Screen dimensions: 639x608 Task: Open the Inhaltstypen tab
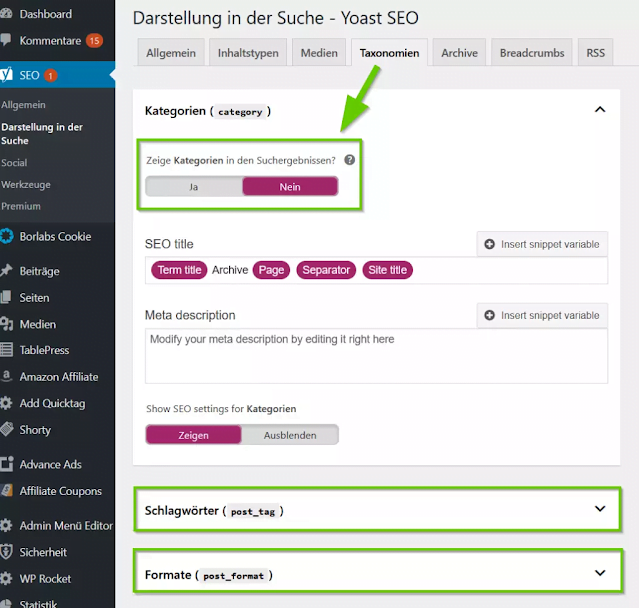click(248, 53)
